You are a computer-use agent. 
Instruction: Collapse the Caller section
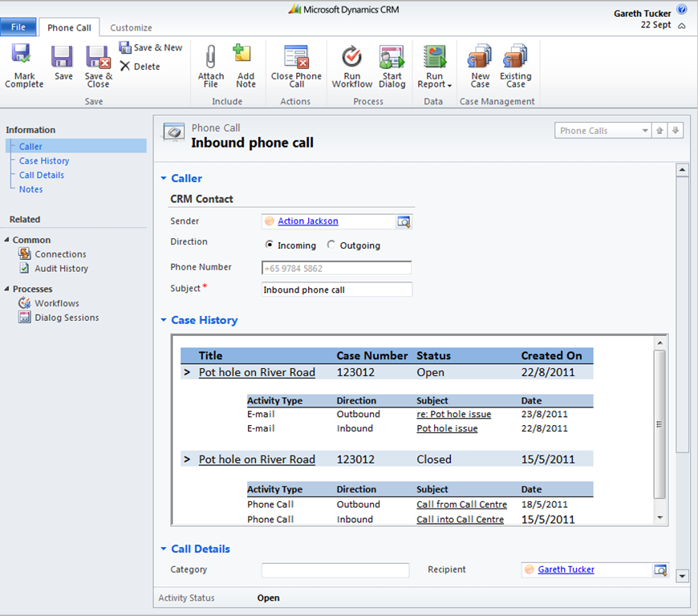point(164,179)
